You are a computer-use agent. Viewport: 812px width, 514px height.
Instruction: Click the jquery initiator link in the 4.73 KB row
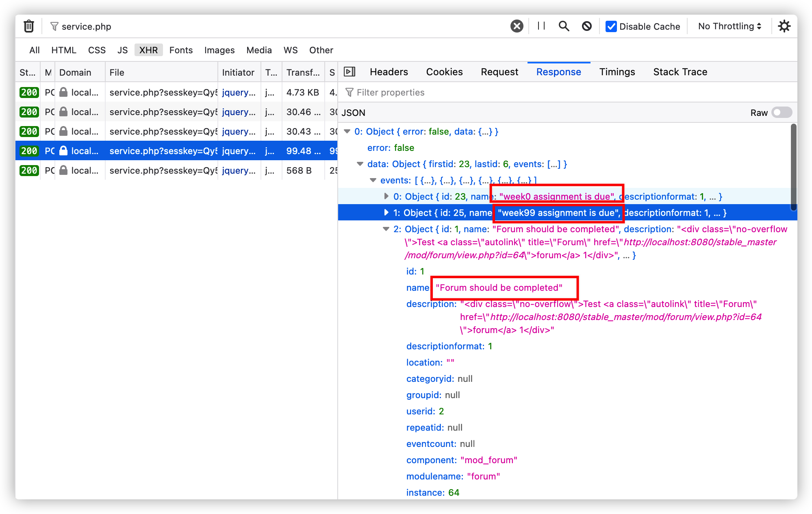pos(239,92)
